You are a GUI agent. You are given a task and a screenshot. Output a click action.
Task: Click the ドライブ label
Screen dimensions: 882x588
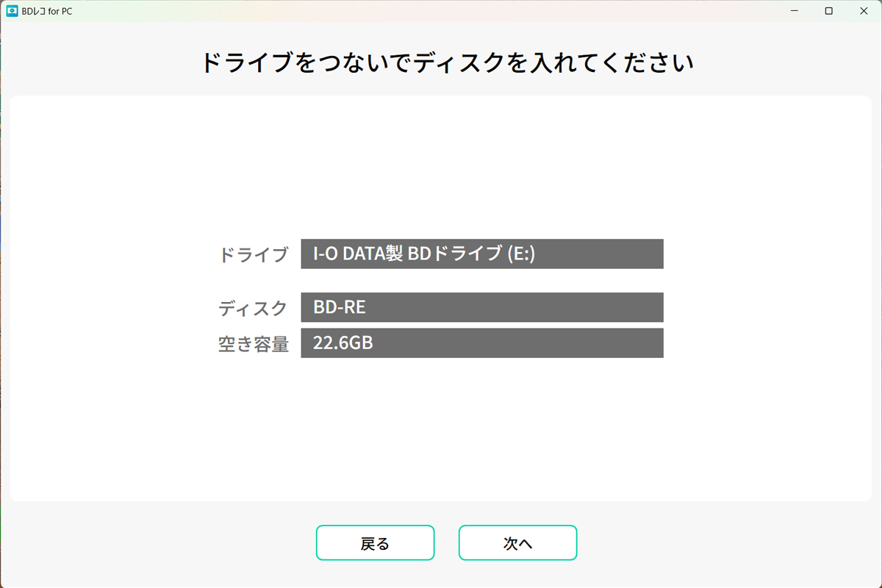[x=253, y=254]
